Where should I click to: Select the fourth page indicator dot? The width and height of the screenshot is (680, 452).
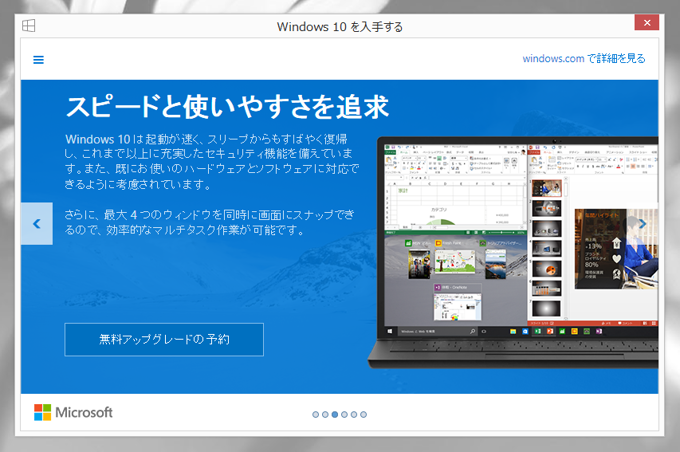(x=344, y=415)
